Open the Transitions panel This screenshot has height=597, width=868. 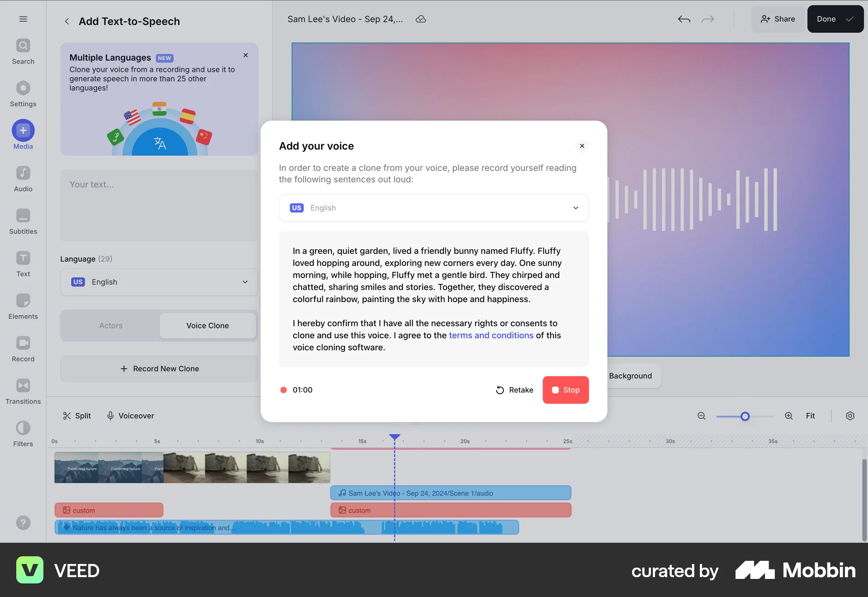pos(23,390)
